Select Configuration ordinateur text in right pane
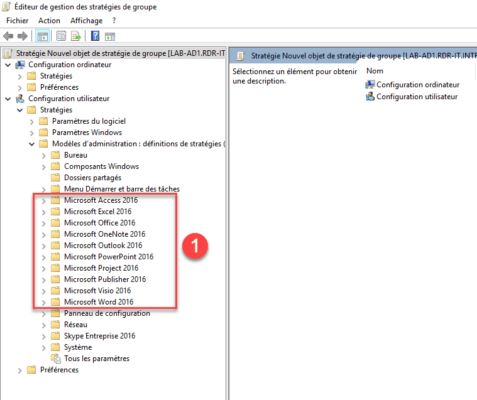Screen dimensions: 477x400 click(x=418, y=85)
